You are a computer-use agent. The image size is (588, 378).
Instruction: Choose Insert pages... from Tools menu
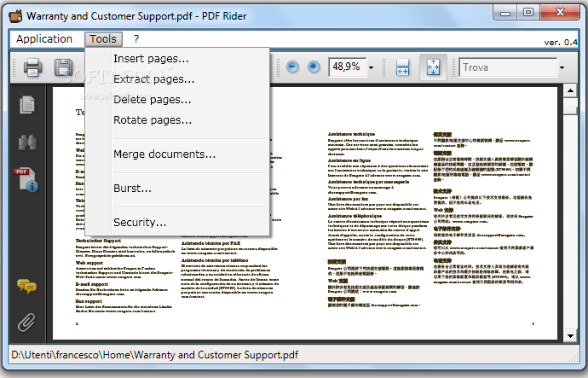[x=177, y=59]
